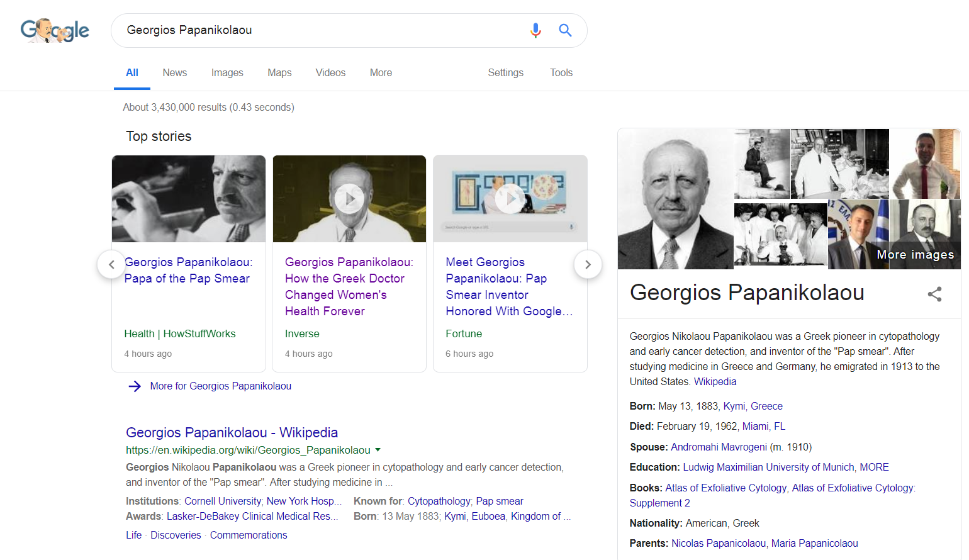Image resolution: width=969 pixels, height=560 pixels.
Task: Click the Wikipedia link in knowledge panel description
Action: [x=715, y=381]
